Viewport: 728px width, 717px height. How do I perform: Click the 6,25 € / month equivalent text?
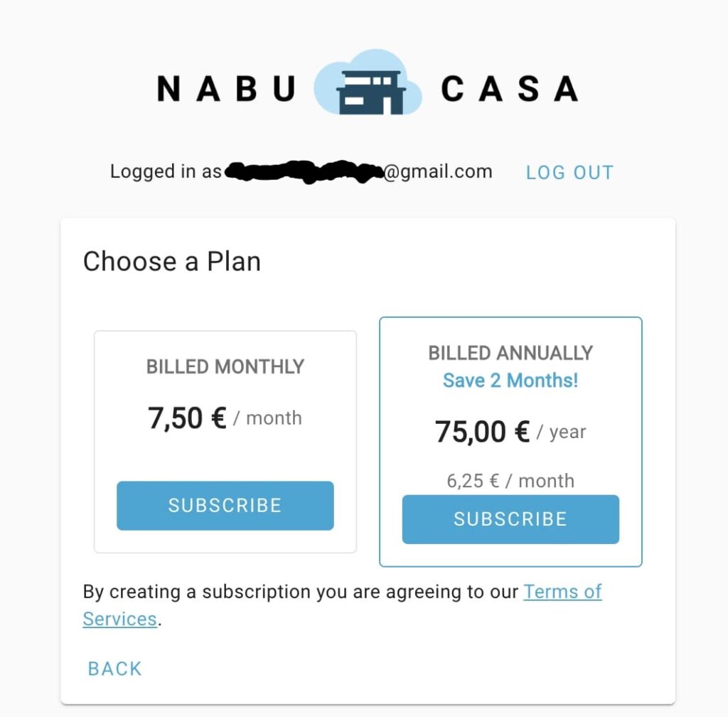tap(510, 481)
